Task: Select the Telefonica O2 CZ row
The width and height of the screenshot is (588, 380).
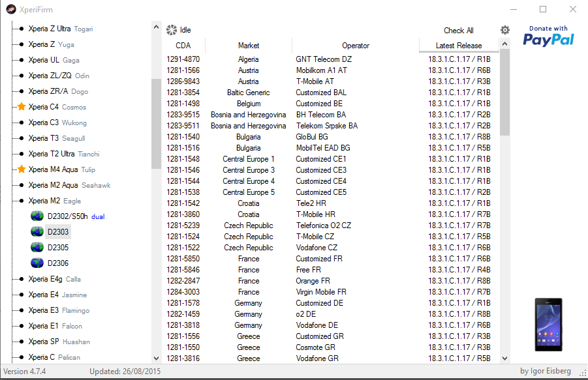Action: (331, 226)
